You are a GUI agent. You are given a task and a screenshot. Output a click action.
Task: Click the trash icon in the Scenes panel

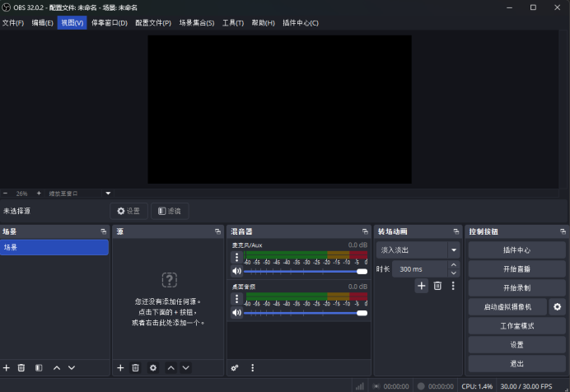[x=21, y=367]
